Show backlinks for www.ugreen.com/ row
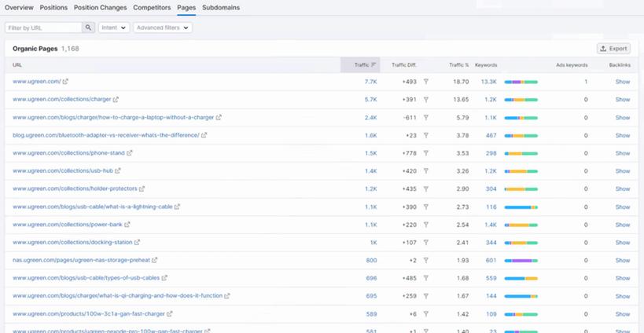This screenshot has width=644, height=333. click(x=623, y=82)
